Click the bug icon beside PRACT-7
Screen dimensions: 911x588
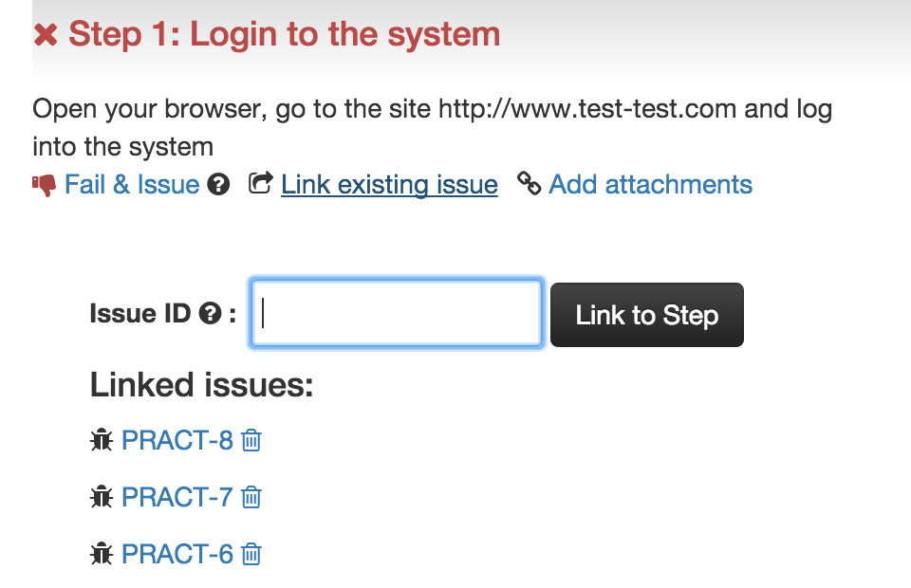102,497
